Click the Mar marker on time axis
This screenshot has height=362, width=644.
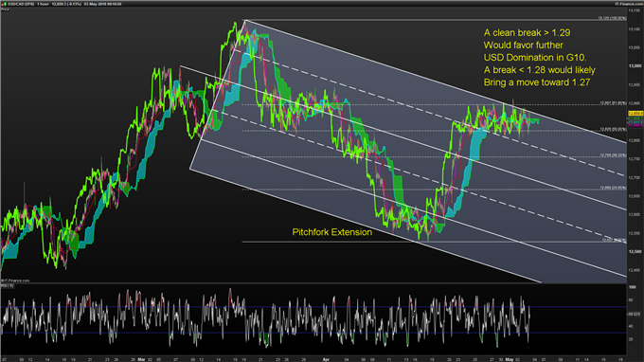pos(141,359)
